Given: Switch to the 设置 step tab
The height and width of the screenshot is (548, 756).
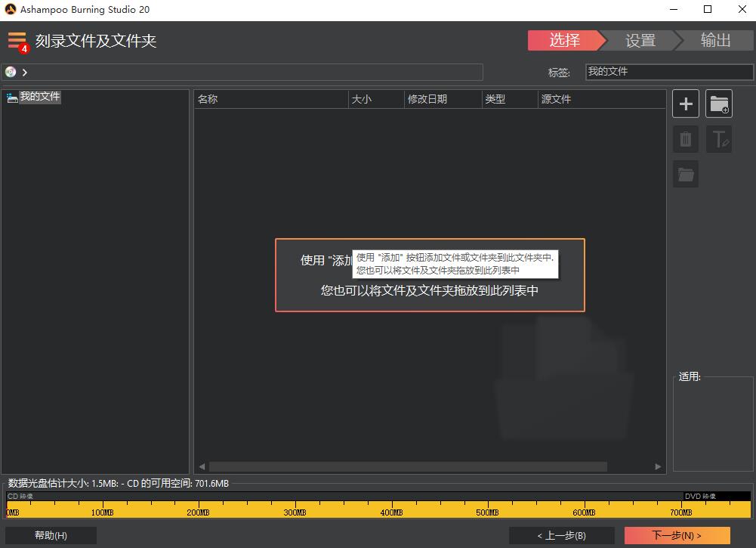Looking at the screenshot, I should click(x=639, y=40).
